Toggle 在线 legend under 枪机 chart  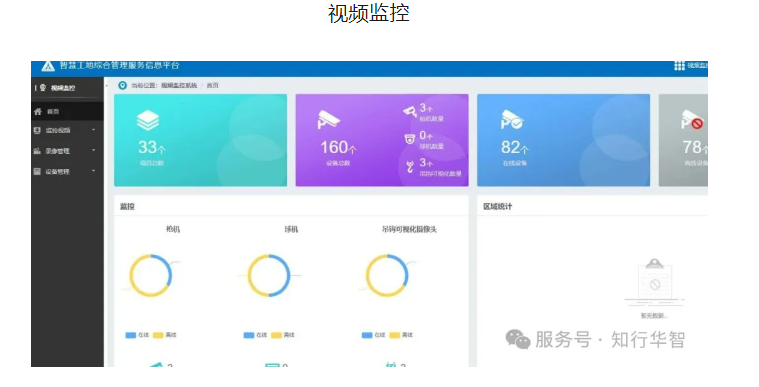click(x=137, y=335)
